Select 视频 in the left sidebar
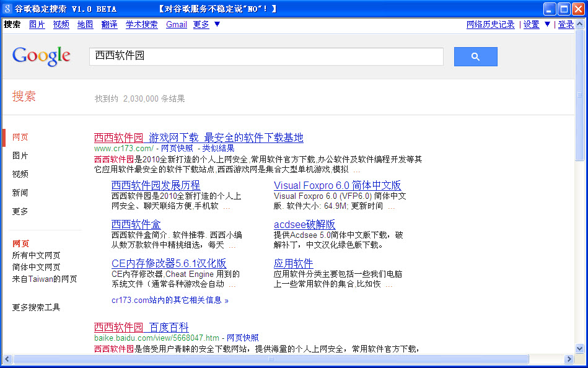Screen dimensions: 588x368 [x=20, y=174]
